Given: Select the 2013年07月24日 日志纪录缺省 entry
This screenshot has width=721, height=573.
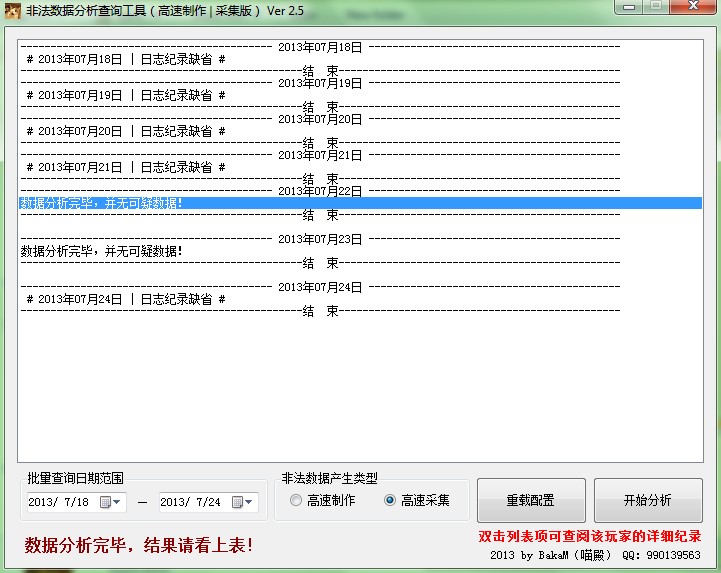Looking at the screenshot, I should coord(126,299).
